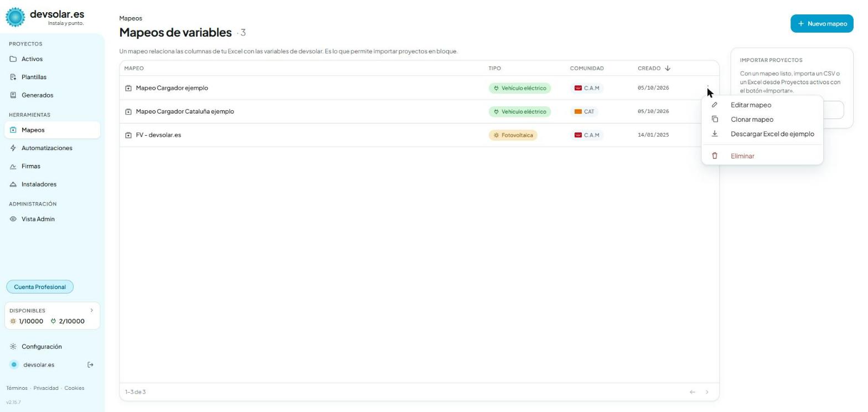This screenshot has height=412, width=868.
Task: Click the copy icon for Clonar mapeo
Action: coord(715,119)
